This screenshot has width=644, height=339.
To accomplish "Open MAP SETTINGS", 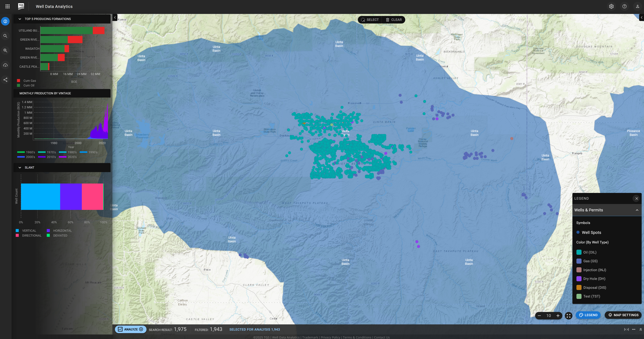I will 623,315.
